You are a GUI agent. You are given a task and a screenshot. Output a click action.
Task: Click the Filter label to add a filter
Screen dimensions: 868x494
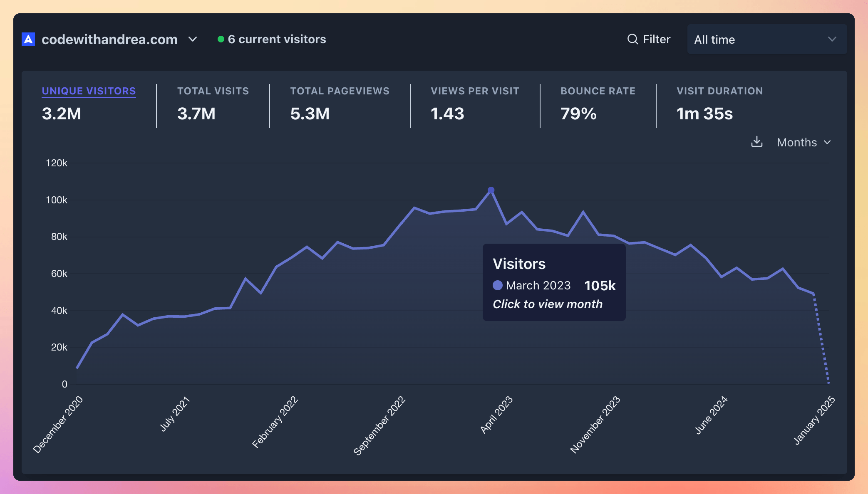pyautogui.click(x=657, y=39)
